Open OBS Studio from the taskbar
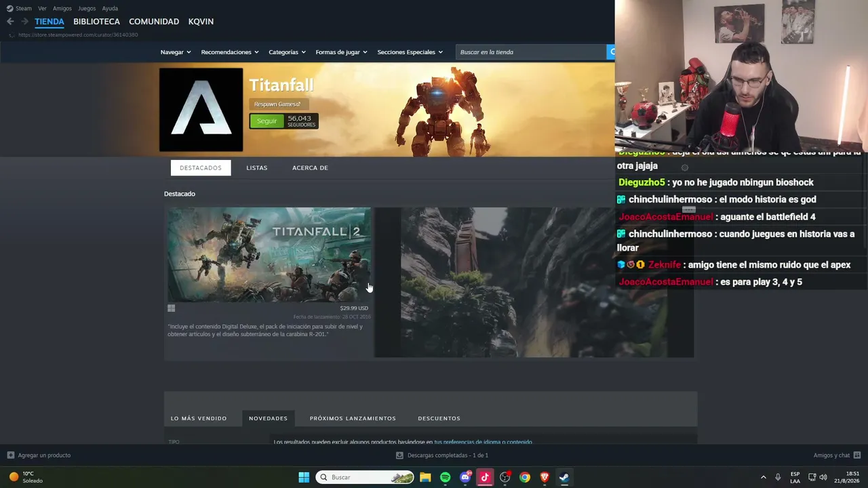 [505, 477]
